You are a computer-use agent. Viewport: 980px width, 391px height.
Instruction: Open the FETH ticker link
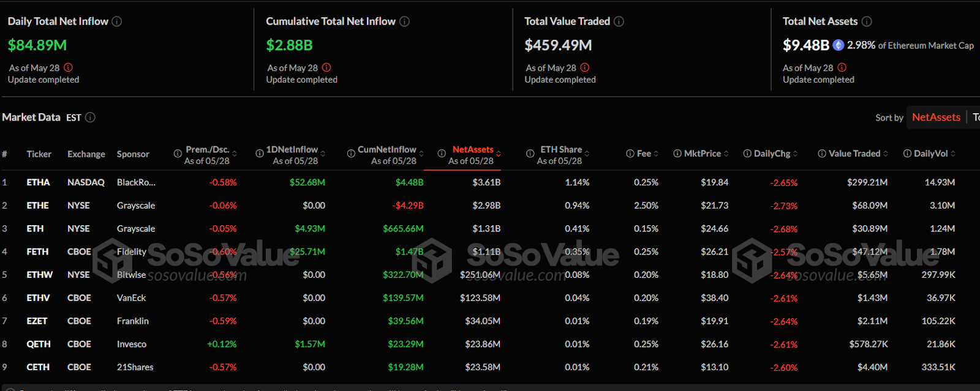(37, 251)
